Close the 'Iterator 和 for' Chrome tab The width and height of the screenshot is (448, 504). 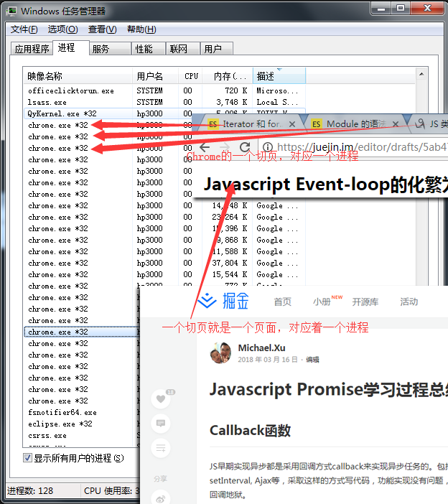tap(291, 124)
